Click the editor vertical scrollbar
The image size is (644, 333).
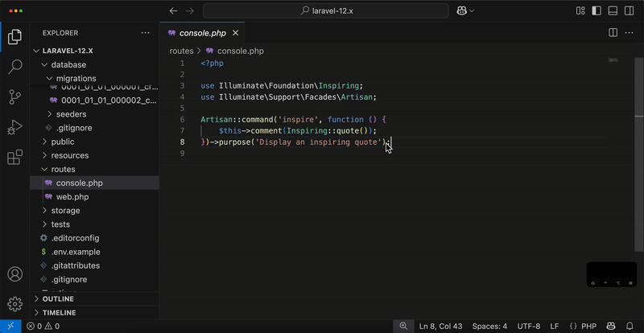coord(639,154)
